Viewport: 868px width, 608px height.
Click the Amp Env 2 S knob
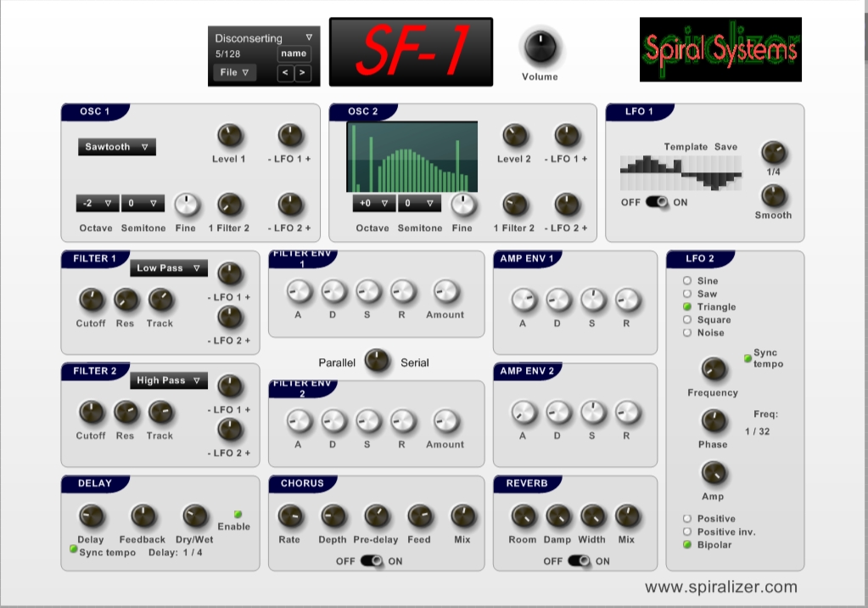592,413
